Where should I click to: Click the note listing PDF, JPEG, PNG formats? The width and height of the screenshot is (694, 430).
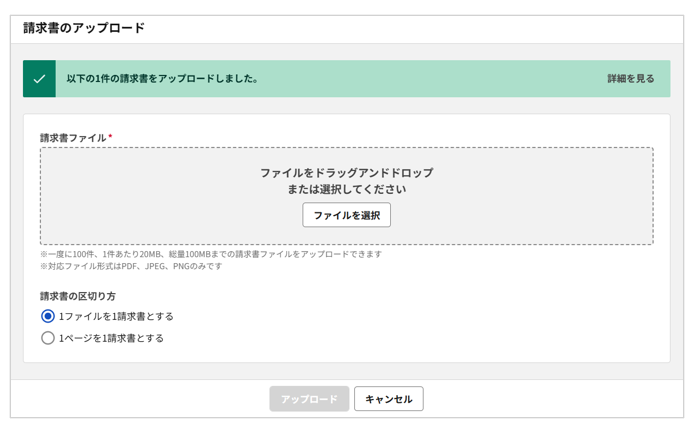(x=131, y=266)
